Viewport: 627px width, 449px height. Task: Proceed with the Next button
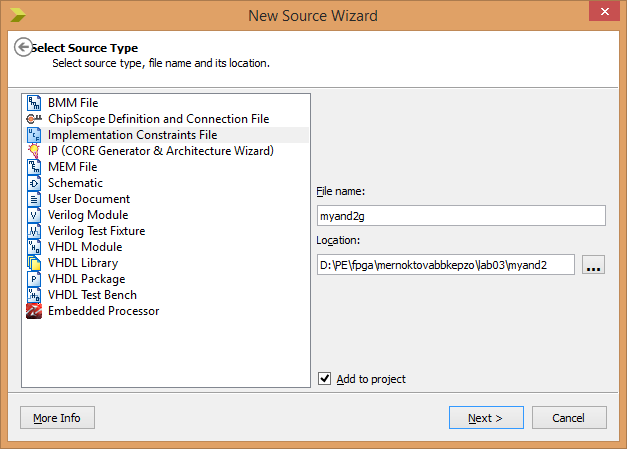[x=486, y=418]
